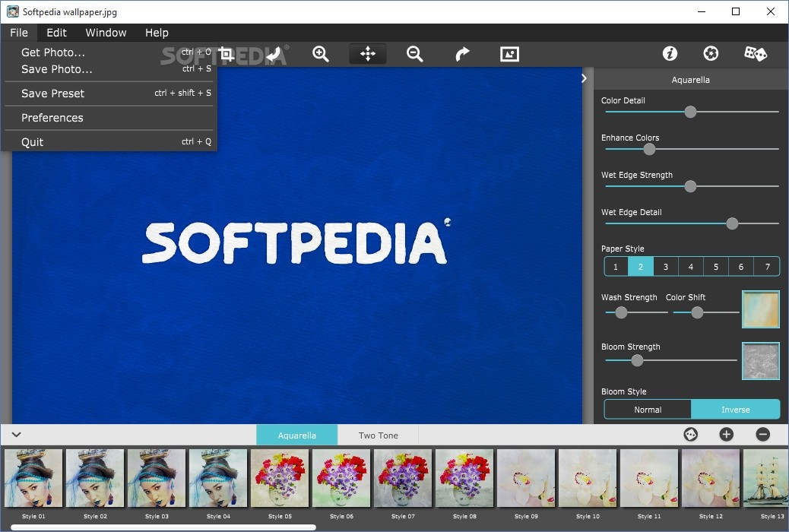Switch to the Aquarella preset tab
Image resolution: width=789 pixels, height=532 pixels.
[x=297, y=435]
